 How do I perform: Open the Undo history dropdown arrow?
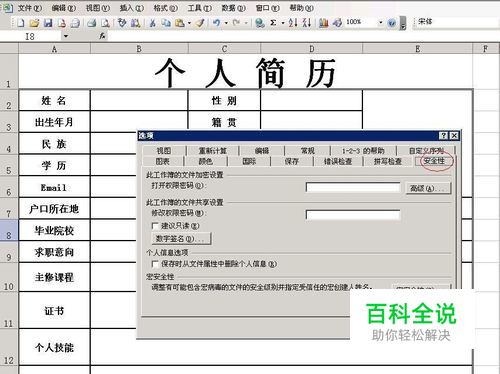(x=226, y=23)
